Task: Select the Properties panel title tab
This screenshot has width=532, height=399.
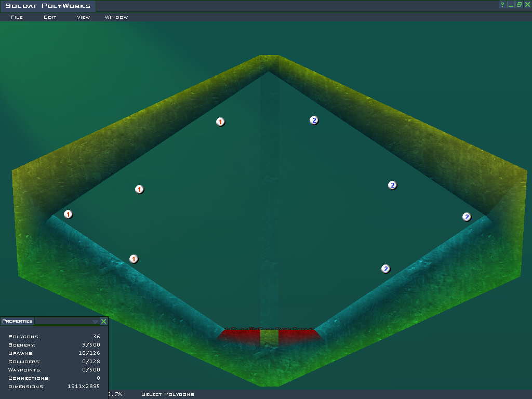Action: [x=17, y=321]
